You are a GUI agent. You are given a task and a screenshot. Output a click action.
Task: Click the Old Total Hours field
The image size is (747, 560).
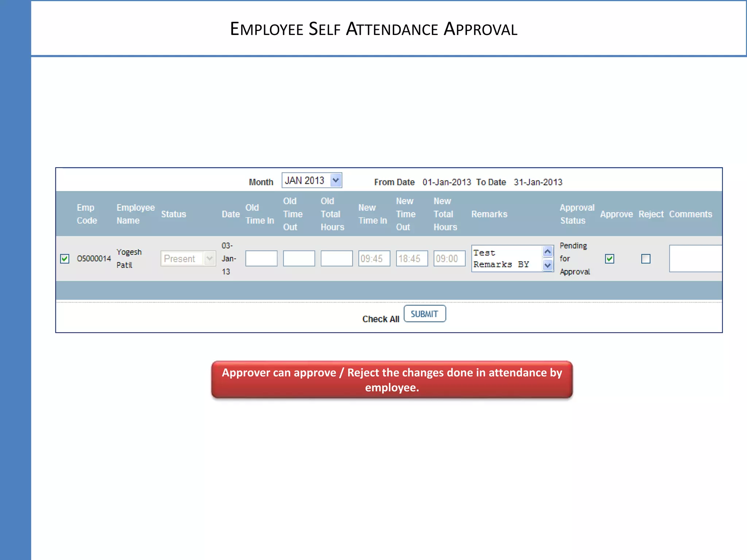point(336,258)
